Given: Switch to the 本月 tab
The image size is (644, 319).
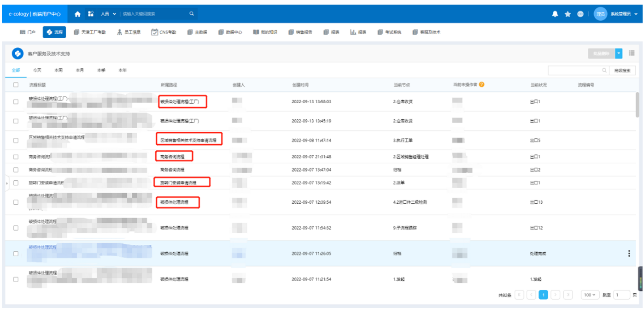Looking at the screenshot, I should pos(80,71).
